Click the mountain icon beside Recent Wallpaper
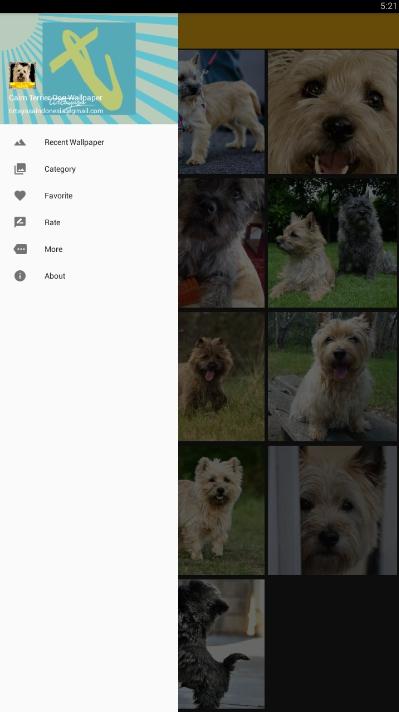The width and height of the screenshot is (399, 712). [x=20, y=142]
